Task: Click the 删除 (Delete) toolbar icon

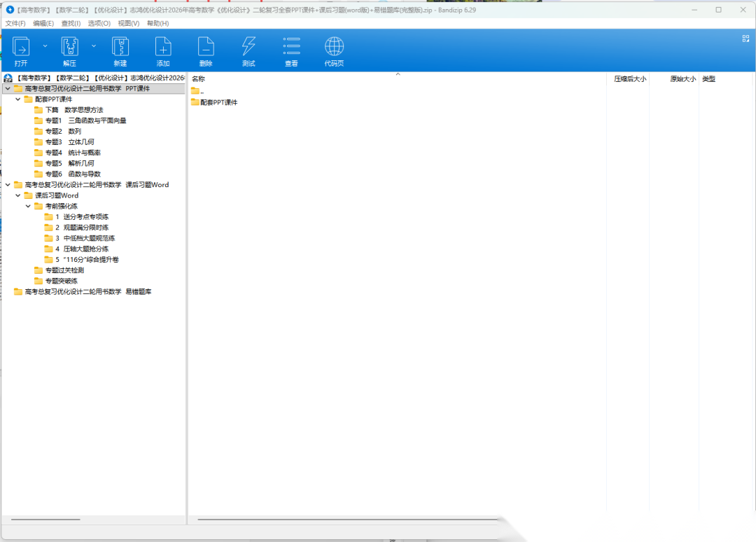Action: pos(206,47)
